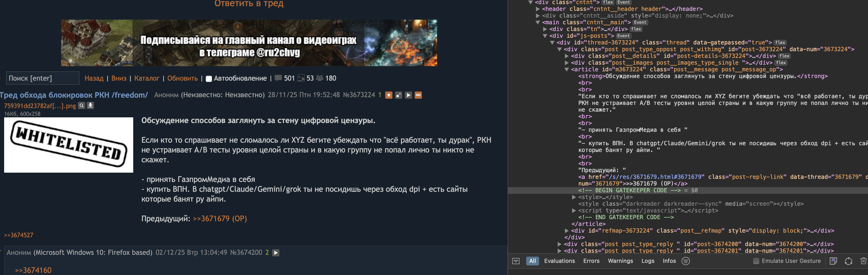Expand the hidden cntnt__aside div node
Image resolution: width=868 pixels, height=275 pixels.
coord(538,16)
